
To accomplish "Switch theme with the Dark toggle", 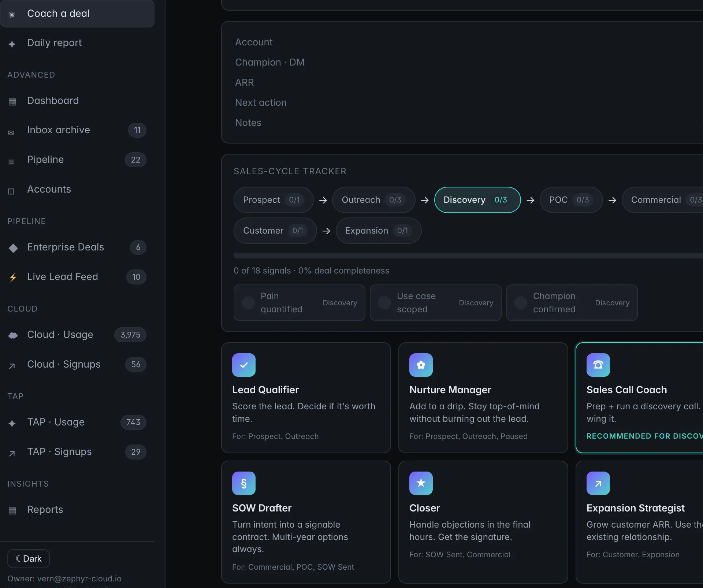I will click(29, 559).
